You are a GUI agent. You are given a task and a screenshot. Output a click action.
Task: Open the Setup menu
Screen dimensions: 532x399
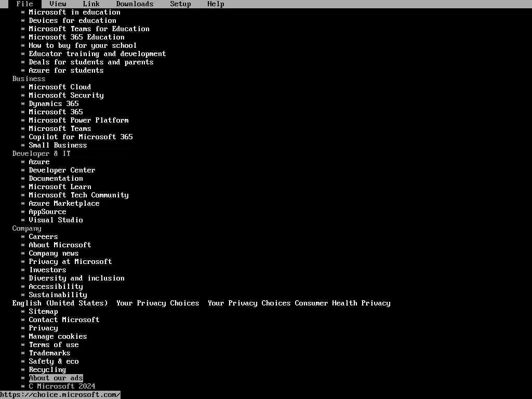(x=180, y=4)
